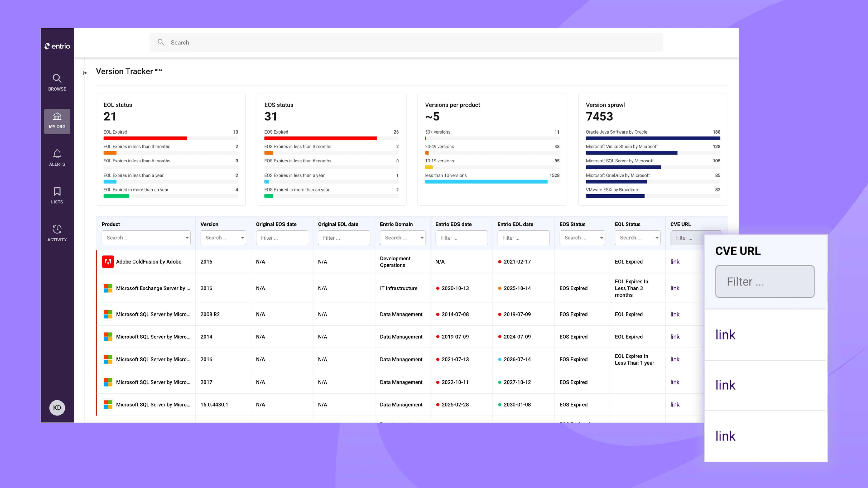Click the Version Tracker page title
868x488 pixels.
(x=124, y=71)
